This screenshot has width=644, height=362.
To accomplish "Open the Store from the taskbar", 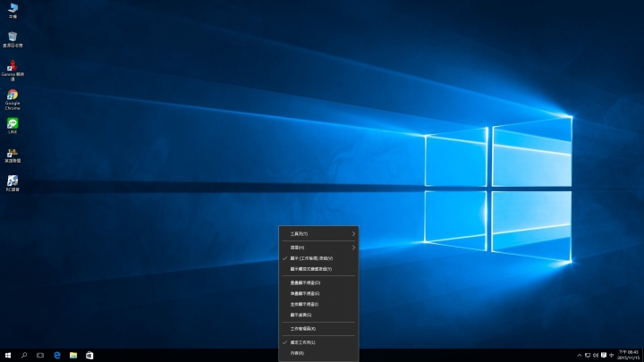I will [x=89, y=356].
